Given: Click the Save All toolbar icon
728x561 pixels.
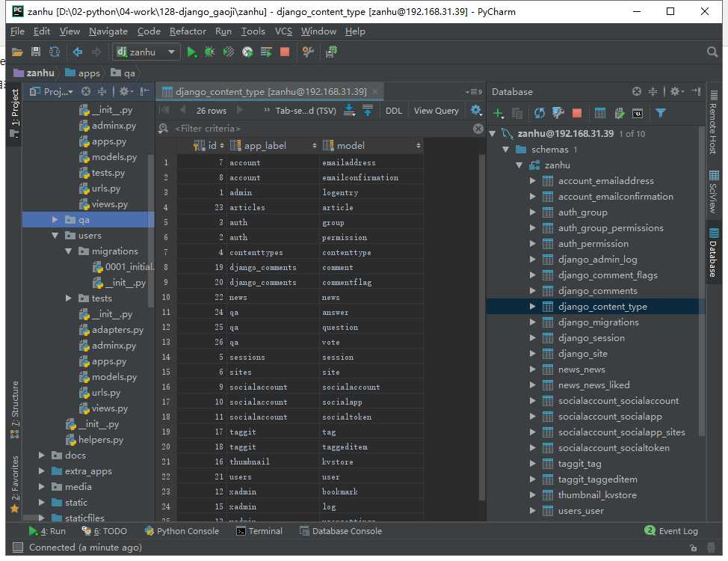Looking at the screenshot, I should click(x=36, y=52).
